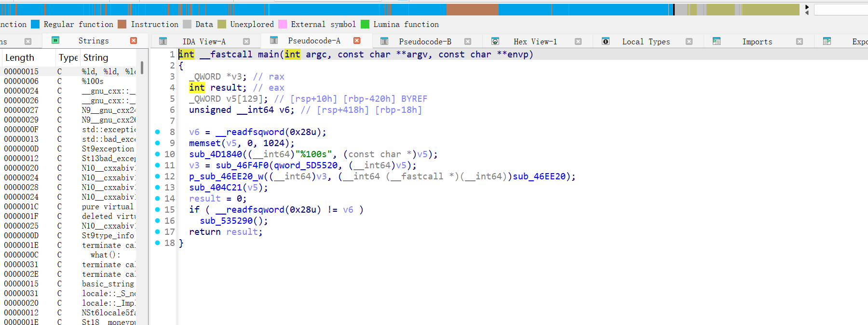Click the sub_4D1840 function call
Screen dimensions: 868x325
click(216, 154)
